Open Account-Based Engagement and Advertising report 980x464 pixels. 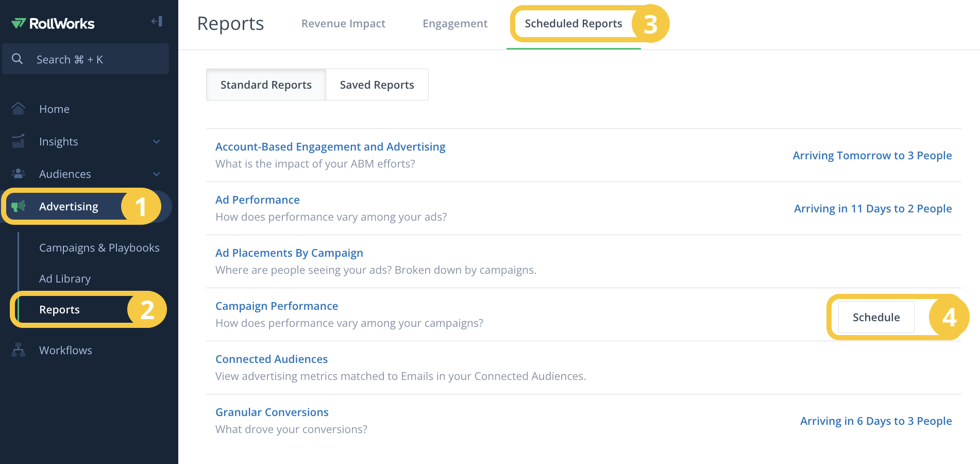(330, 147)
